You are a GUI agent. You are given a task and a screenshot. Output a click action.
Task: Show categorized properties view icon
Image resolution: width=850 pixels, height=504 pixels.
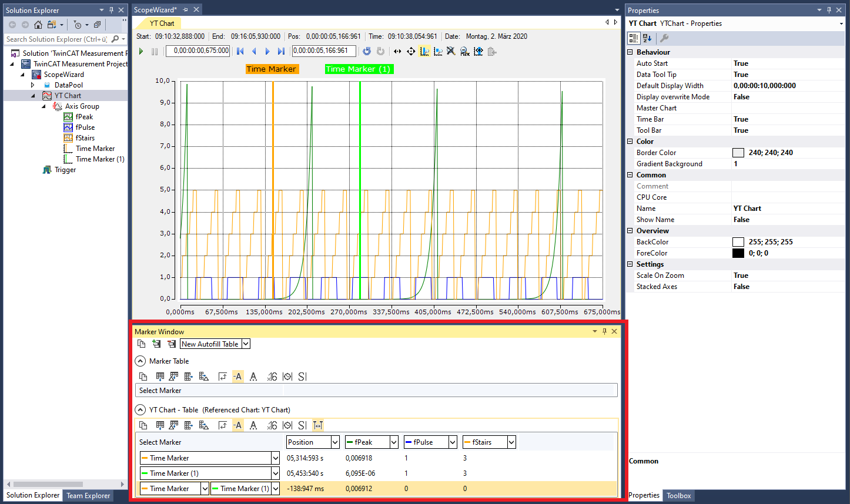634,38
